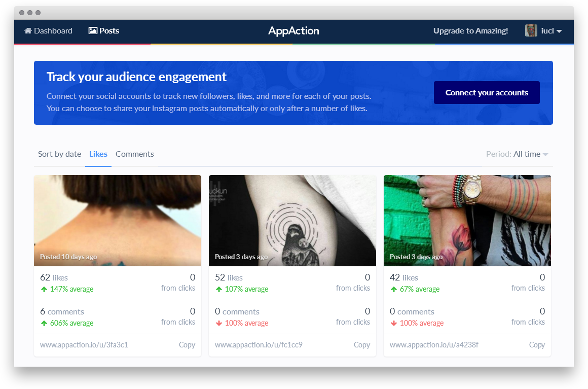
Task: Click red down arrow in second post
Action: (x=219, y=324)
